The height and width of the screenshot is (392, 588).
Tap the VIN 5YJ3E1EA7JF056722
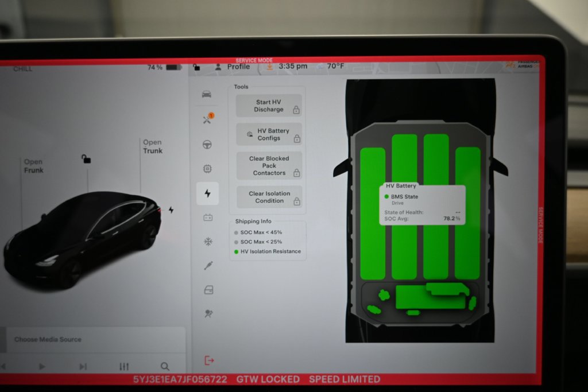[180, 379]
